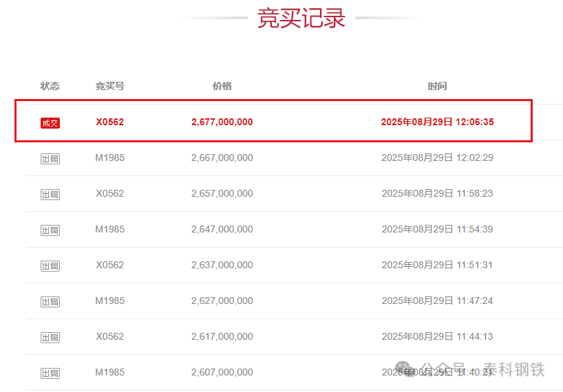The image size is (563, 392).
Task: Click the 竞买号 column header
Action: pos(109,86)
